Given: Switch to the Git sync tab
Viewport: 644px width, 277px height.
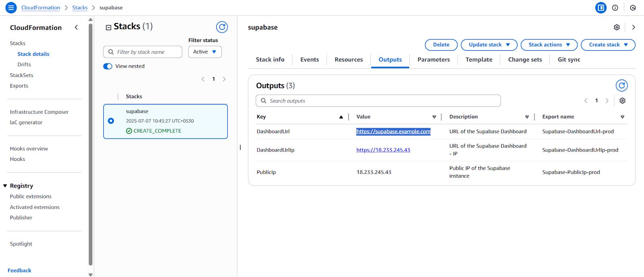Looking at the screenshot, I should [x=569, y=60].
